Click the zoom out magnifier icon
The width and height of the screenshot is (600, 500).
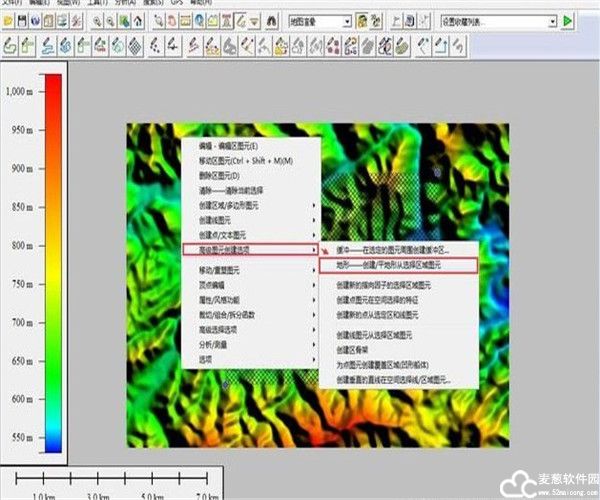(111, 21)
